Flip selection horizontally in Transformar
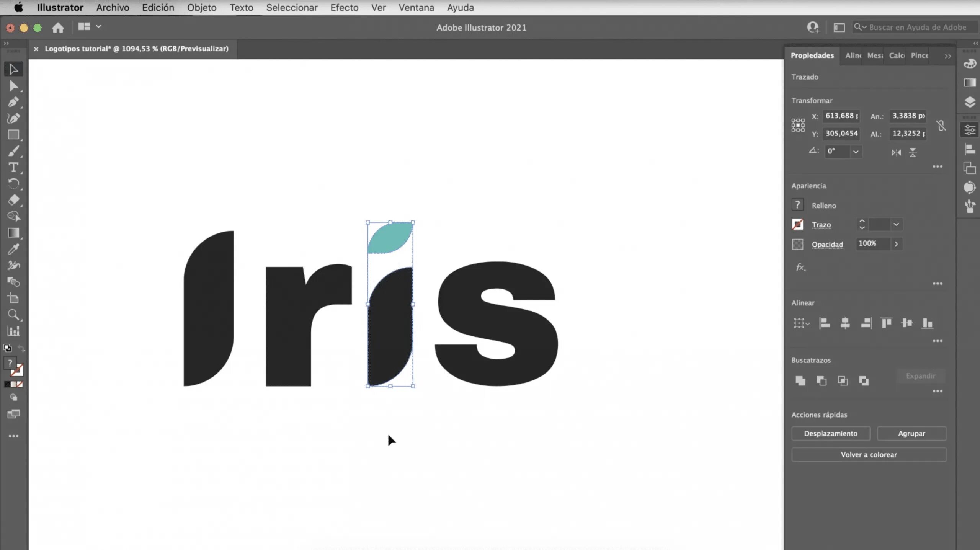 (896, 153)
